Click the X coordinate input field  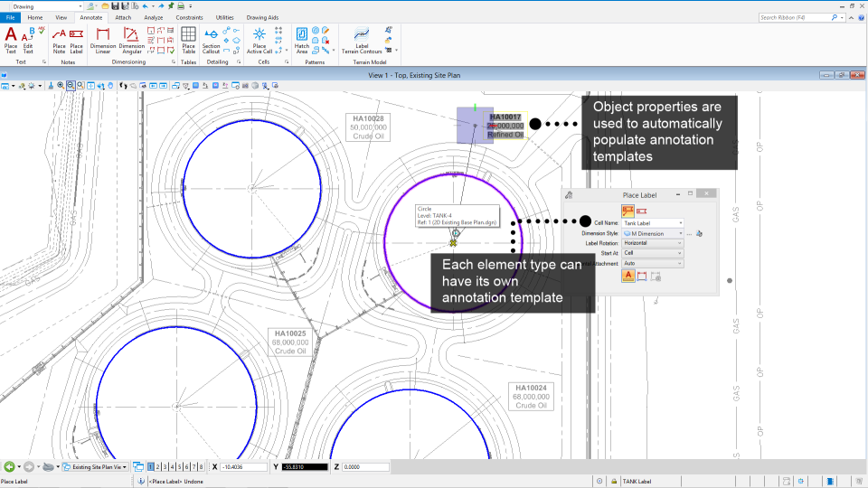243,467
